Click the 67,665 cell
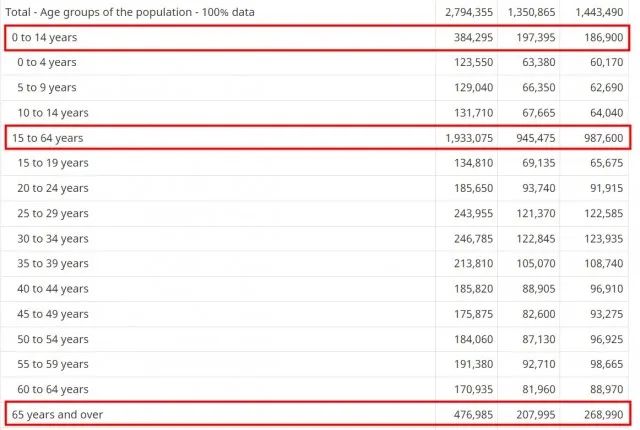Viewport: 640px width, 430px height. pos(539,113)
